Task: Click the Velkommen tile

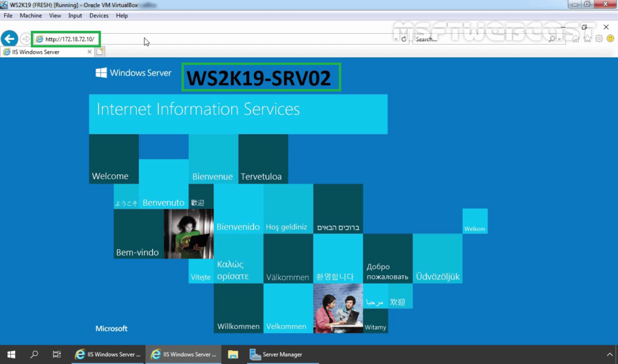Action: 288,308
